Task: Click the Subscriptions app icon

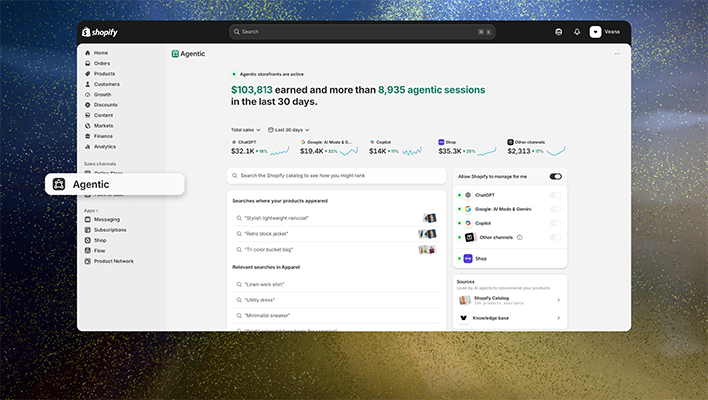Action: [88, 230]
